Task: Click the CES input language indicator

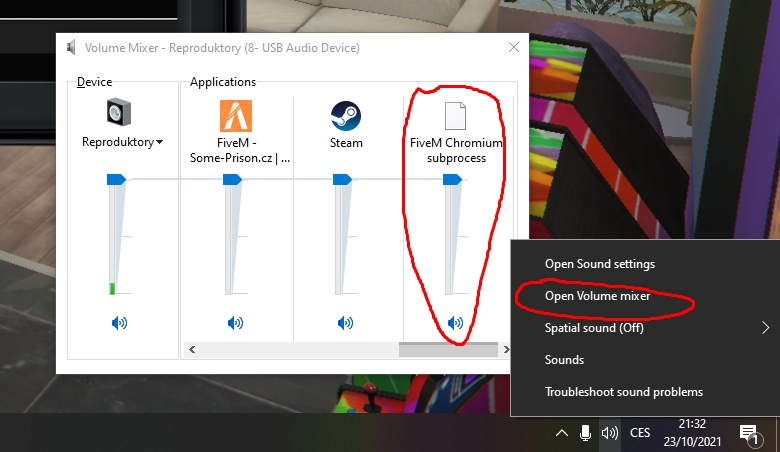Action: point(639,433)
